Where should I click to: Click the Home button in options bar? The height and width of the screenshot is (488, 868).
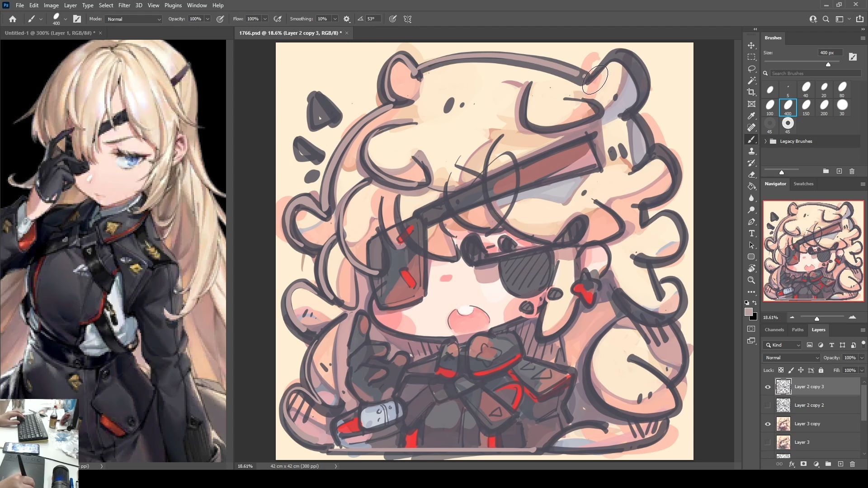pyautogui.click(x=13, y=19)
